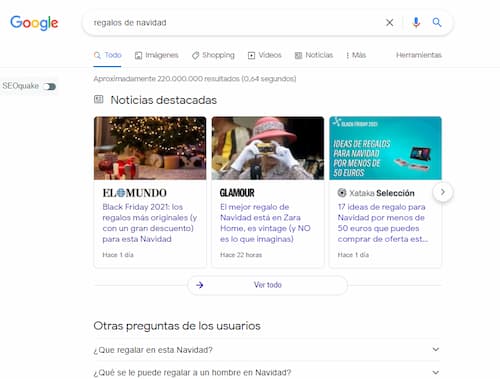Screen dimensions: 500x379
Task: Click the Ver todo button
Action: click(x=268, y=285)
